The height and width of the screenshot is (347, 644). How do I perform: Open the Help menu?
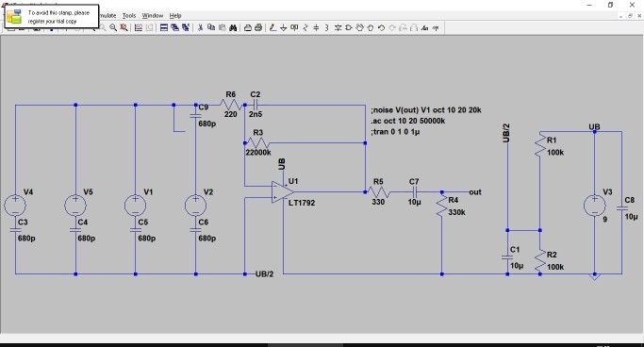(175, 16)
